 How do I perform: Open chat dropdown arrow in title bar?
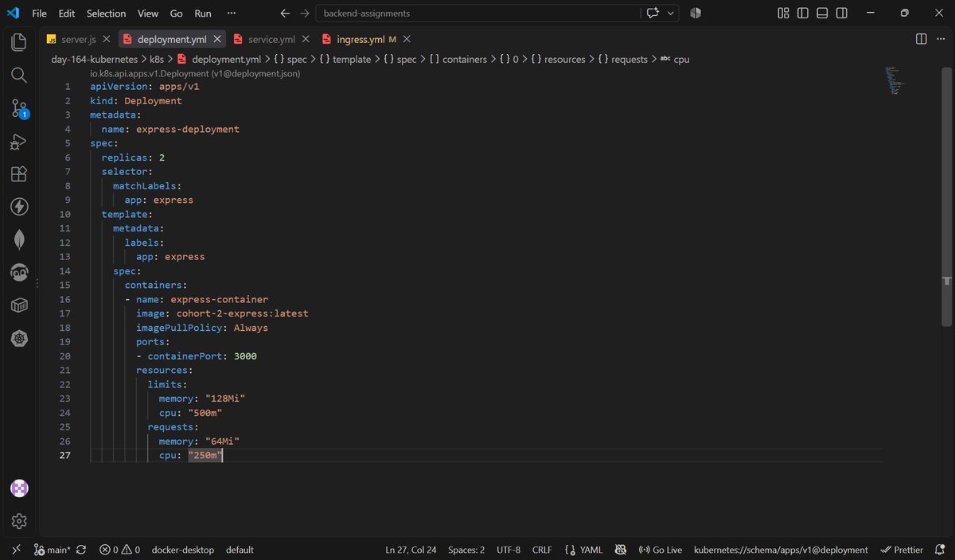tap(671, 14)
